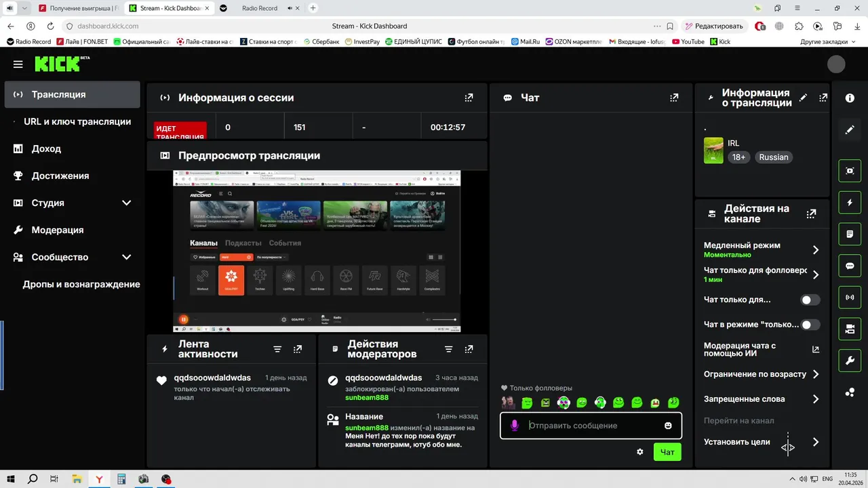Pop out the channel actions panel
This screenshot has width=868, height=488.
(811, 213)
